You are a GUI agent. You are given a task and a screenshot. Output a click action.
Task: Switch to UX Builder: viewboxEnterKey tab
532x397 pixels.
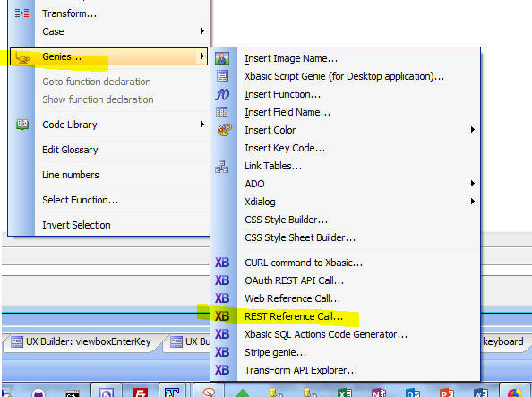81,341
